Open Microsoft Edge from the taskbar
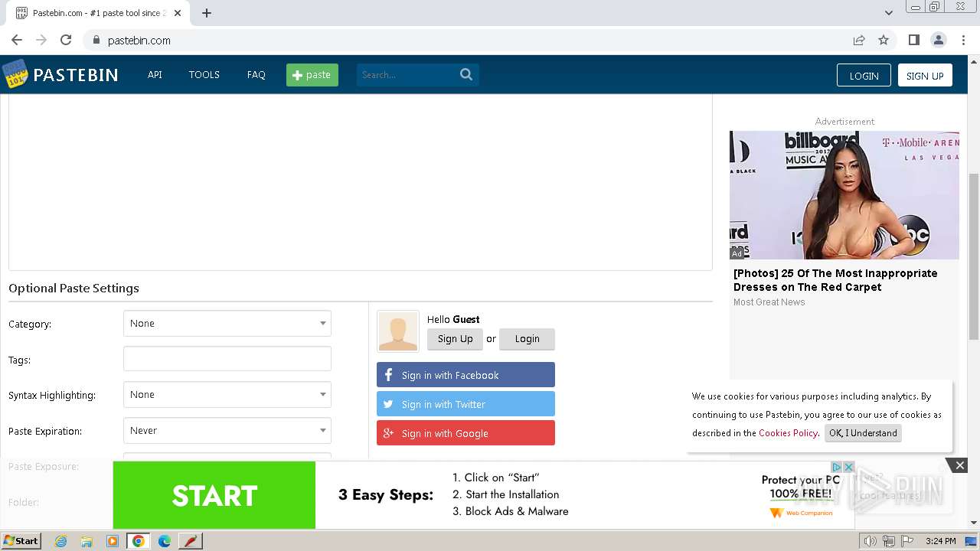This screenshot has width=980, height=551. pyautogui.click(x=165, y=541)
